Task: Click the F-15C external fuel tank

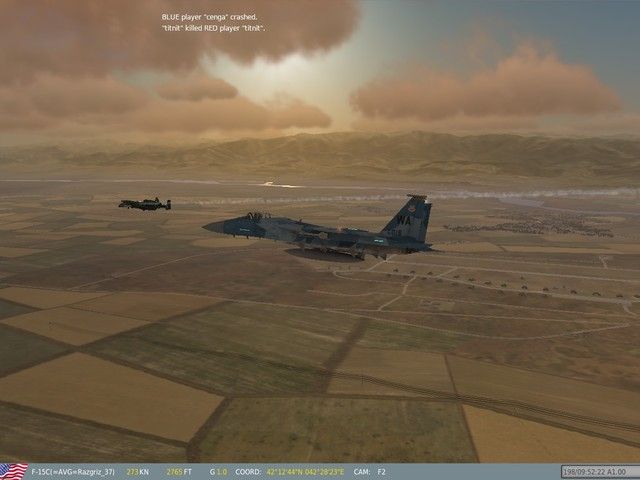Action: click(x=322, y=253)
